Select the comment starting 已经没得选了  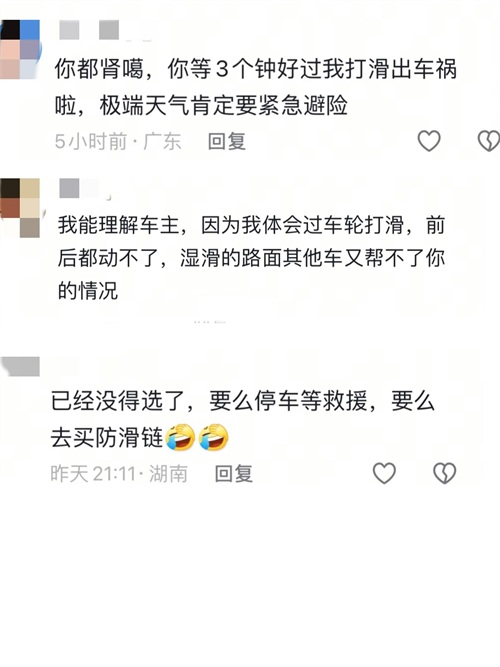click(243, 419)
